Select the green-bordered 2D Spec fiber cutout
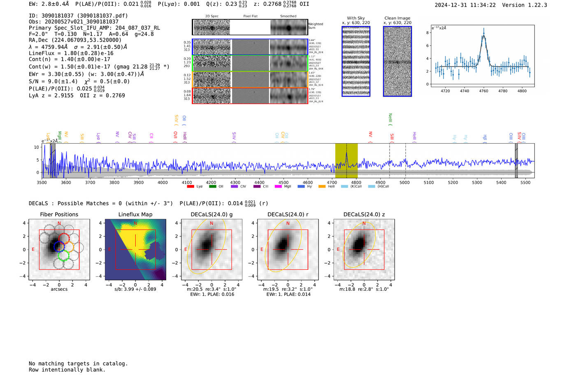576x392 pixels. tap(211, 63)
